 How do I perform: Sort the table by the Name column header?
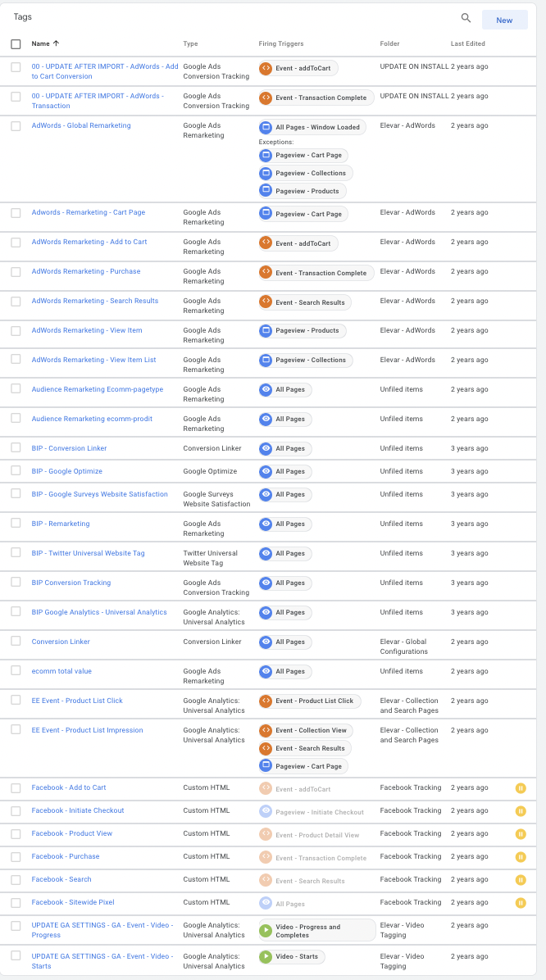pyautogui.click(x=46, y=43)
